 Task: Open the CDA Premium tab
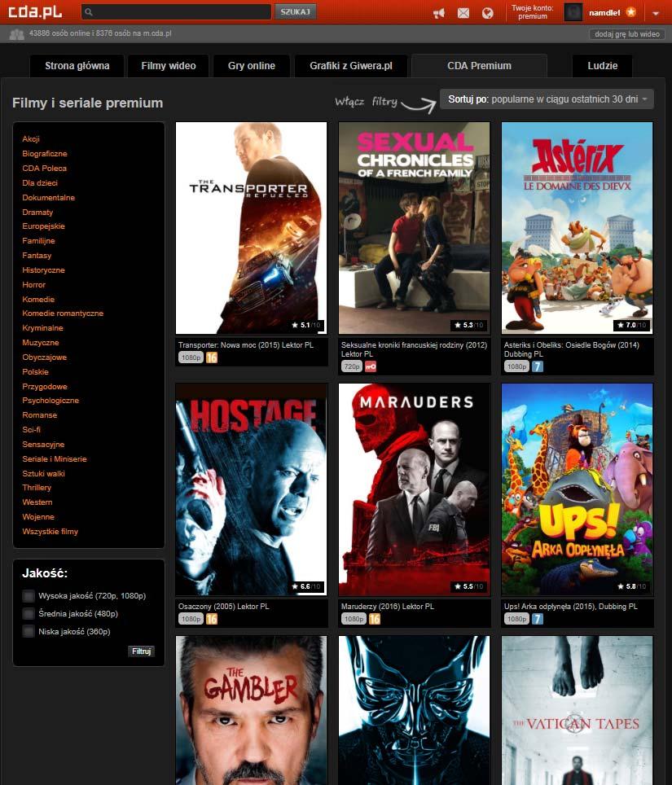[479, 66]
